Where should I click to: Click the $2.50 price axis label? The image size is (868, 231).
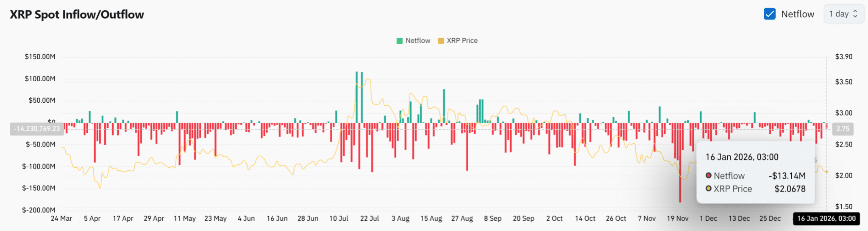click(843, 144)
